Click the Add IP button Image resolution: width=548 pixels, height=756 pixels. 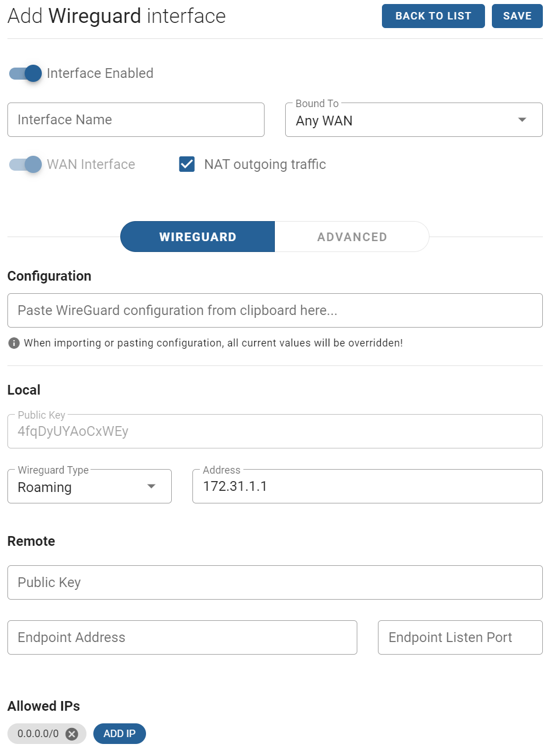(120, 734)
